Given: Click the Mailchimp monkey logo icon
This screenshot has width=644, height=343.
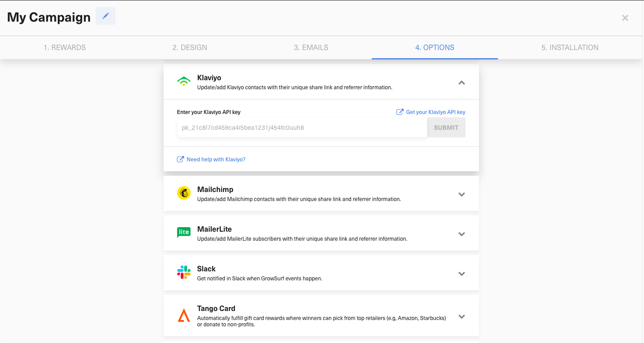Looking at the screenshot, I should [x=184, y=193].
